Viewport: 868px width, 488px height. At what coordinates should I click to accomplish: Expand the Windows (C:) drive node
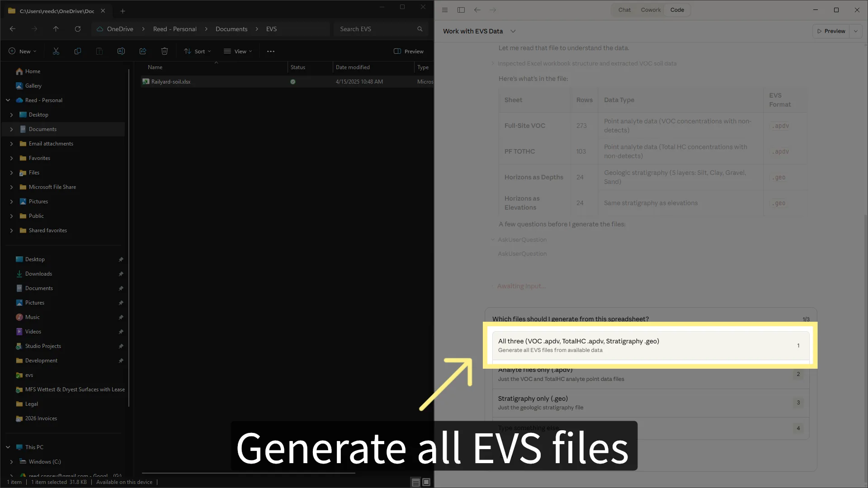click(11, 462)
